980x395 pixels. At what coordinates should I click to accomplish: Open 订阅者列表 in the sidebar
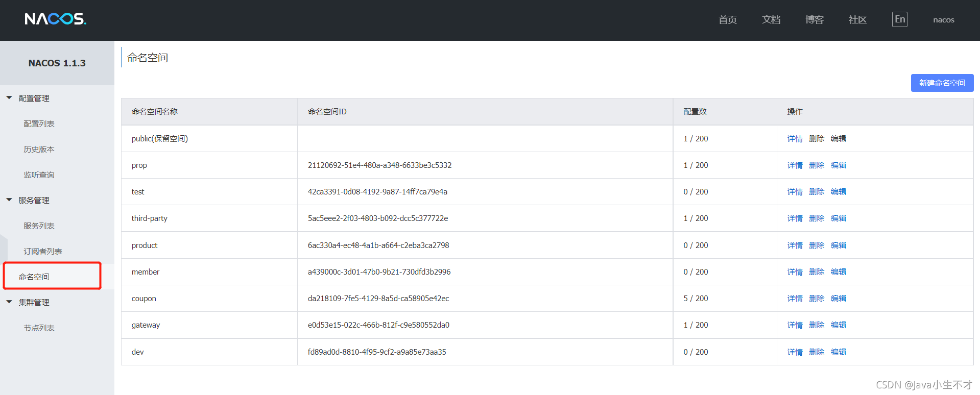click(43, 251)
